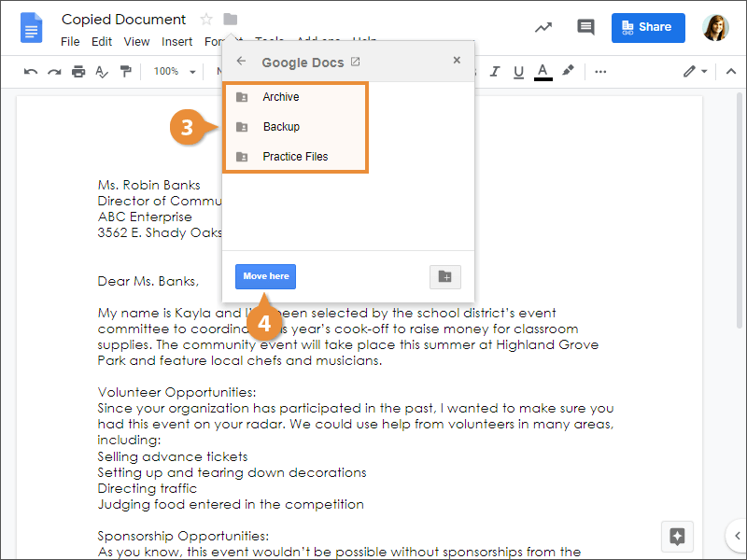Open the File menu
The width and height of the screenshot is (747, 560).
click(x=70, y=42)
